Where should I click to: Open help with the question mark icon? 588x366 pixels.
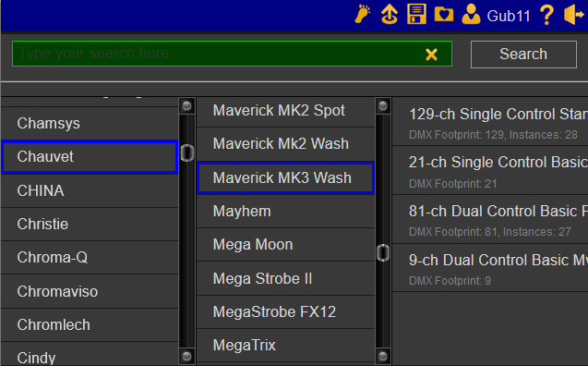click(546, 15)
